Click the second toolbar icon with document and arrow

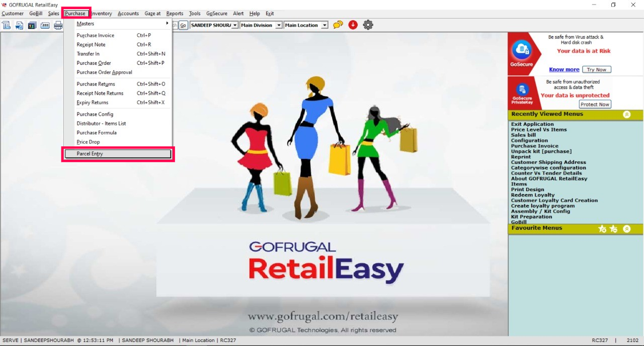pos(19,25)
